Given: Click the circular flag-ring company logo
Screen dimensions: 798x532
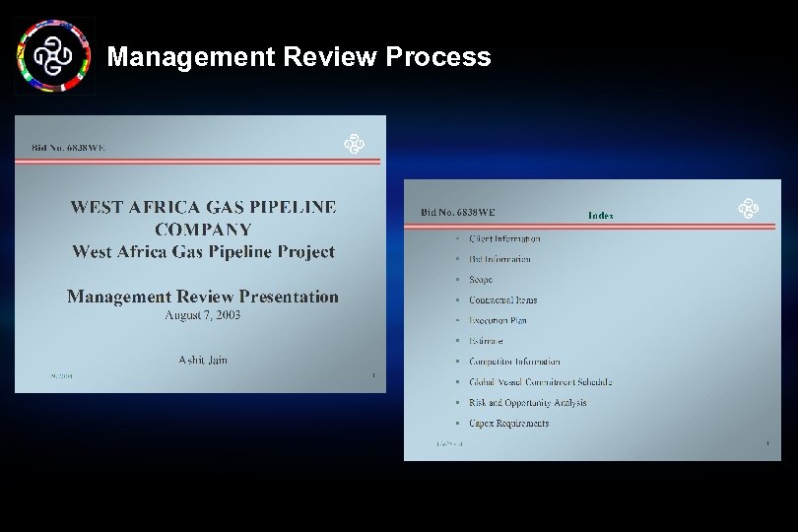Looking at the screenshot, I should (54, 56).
